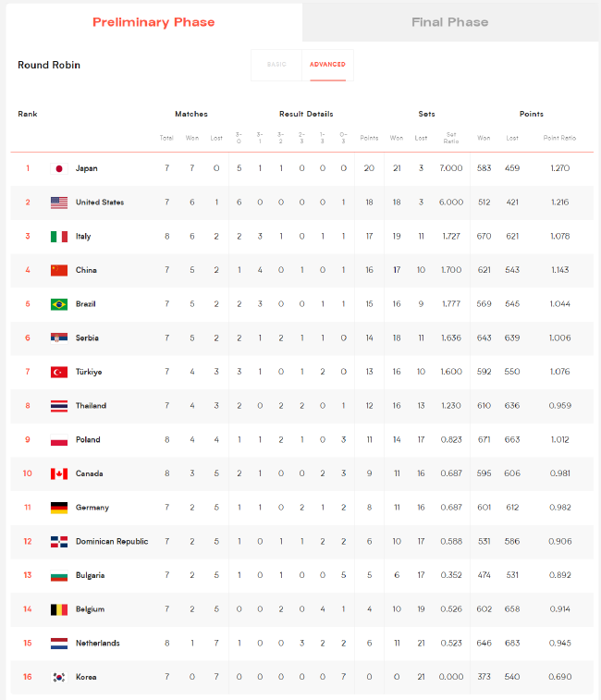Click the Dominican Republic flag icon
The image size is (601, 700).
tap(59, 542)
